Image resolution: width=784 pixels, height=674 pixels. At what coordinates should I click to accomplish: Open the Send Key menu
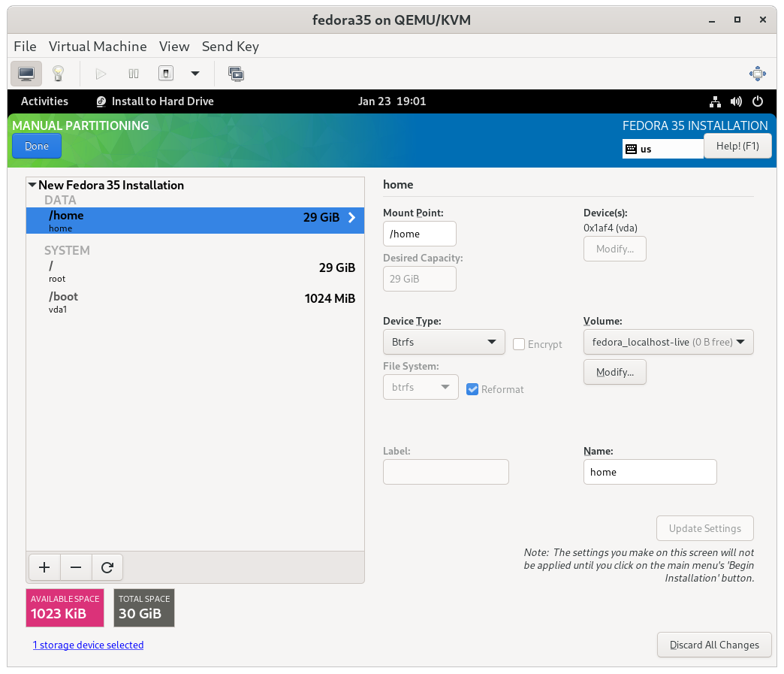point(231,47)
